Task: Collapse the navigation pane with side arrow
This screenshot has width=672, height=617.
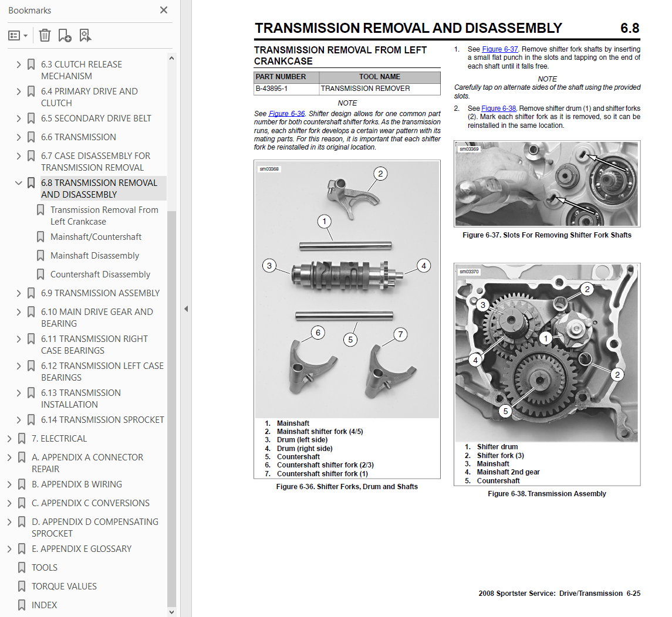Action: coord(186,308)
